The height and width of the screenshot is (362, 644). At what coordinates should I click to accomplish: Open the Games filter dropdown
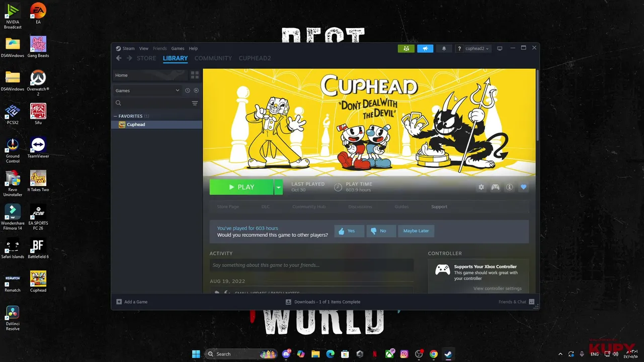pos(147,90)
